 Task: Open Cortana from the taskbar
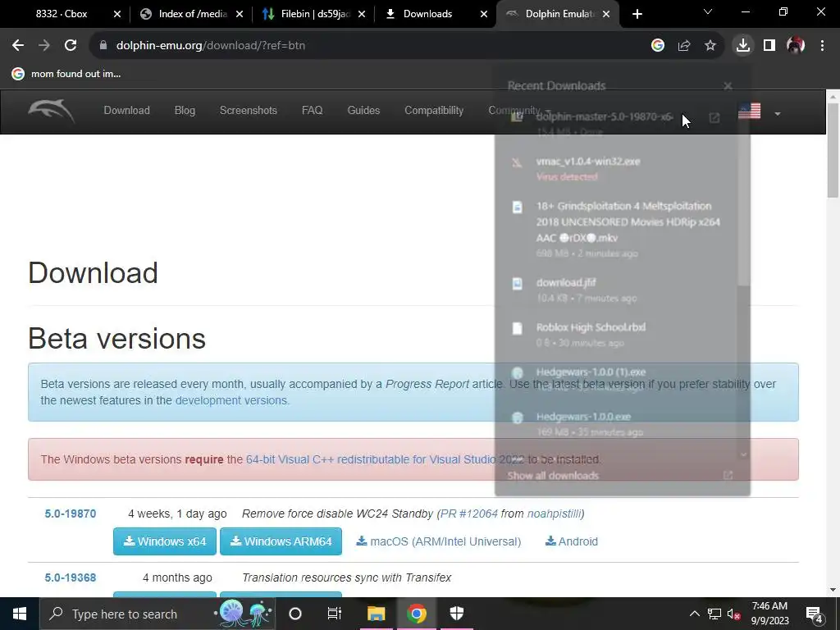295,614
